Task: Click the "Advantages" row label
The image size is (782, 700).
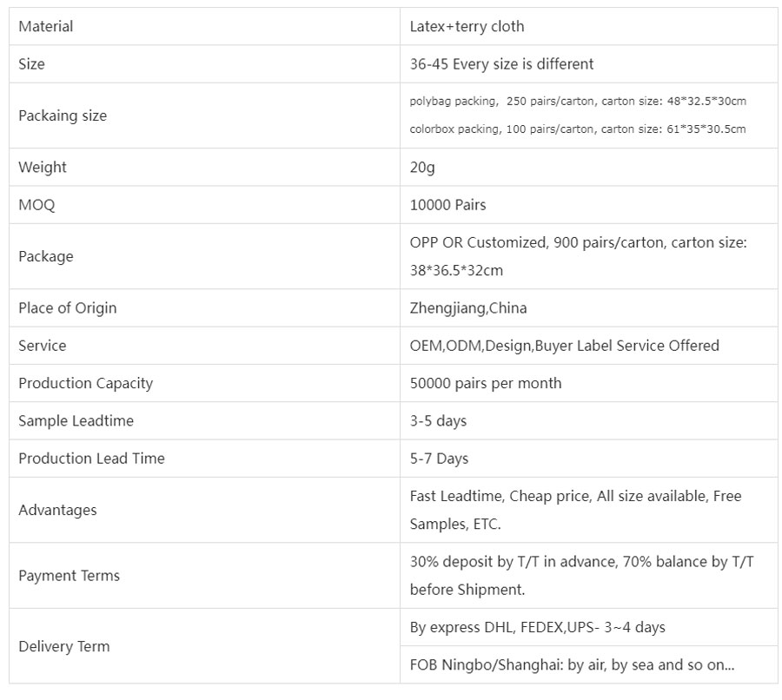Action: tap(57, 510)
